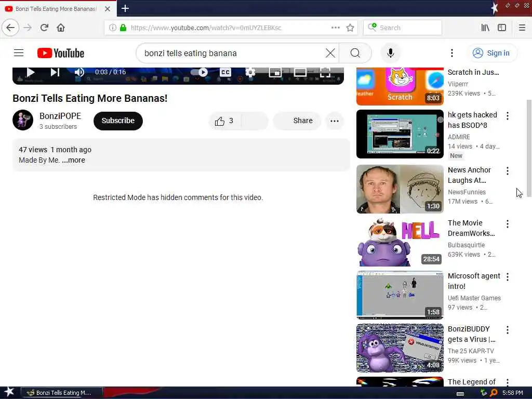Open the browser Library icon
The image size is (532, 399).
(485, 28)
